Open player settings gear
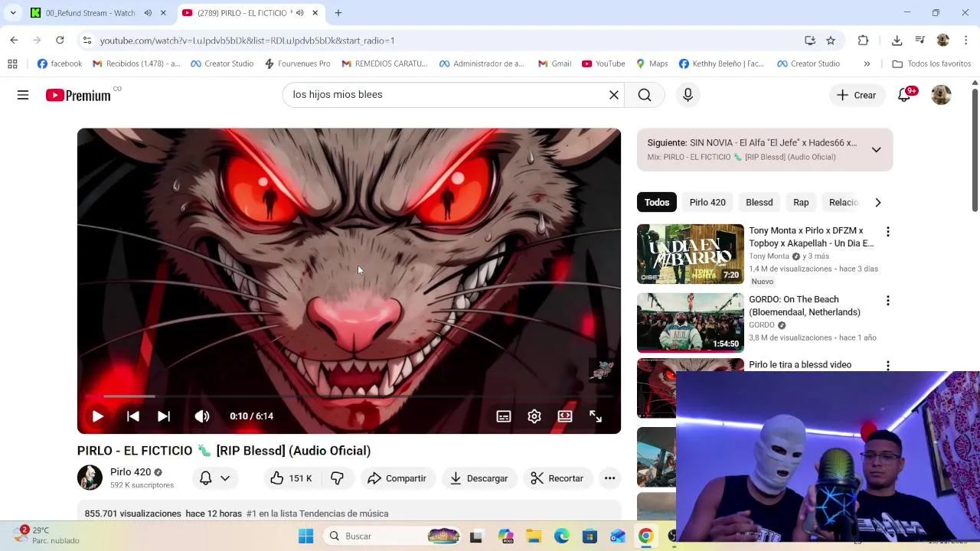980x551 pixels. click(x=534, y=416)
